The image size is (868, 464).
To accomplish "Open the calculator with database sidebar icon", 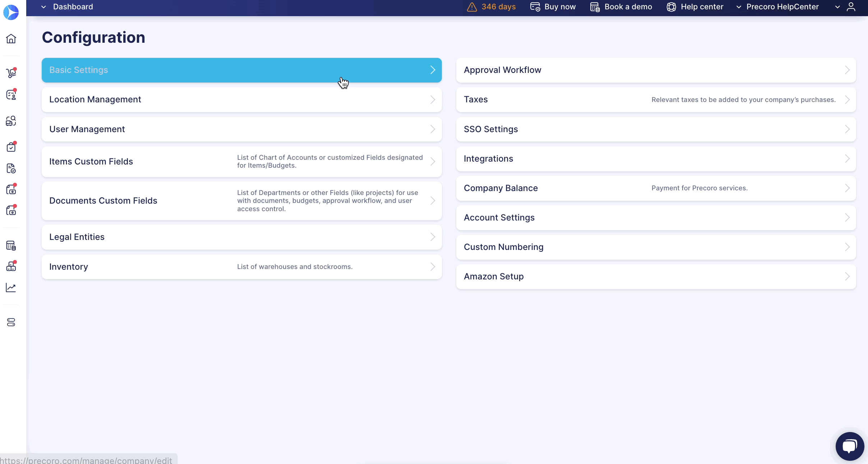I will tap(11, 246).
